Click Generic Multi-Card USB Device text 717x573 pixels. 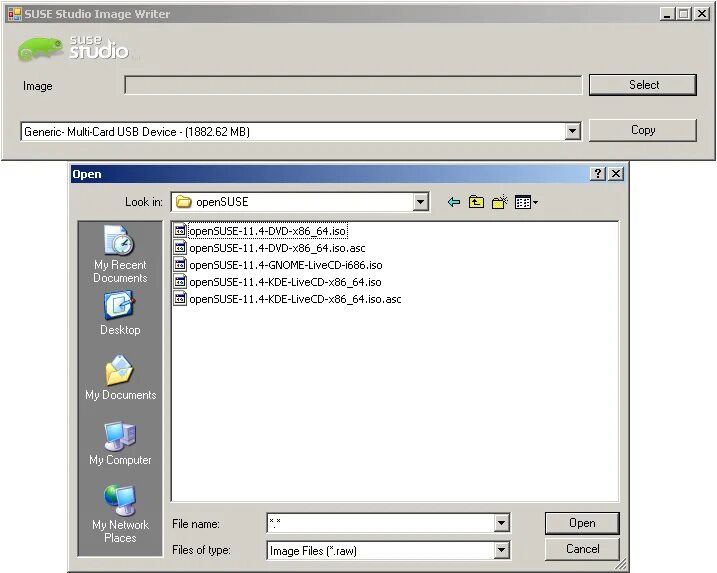click(x=137, y=132)
